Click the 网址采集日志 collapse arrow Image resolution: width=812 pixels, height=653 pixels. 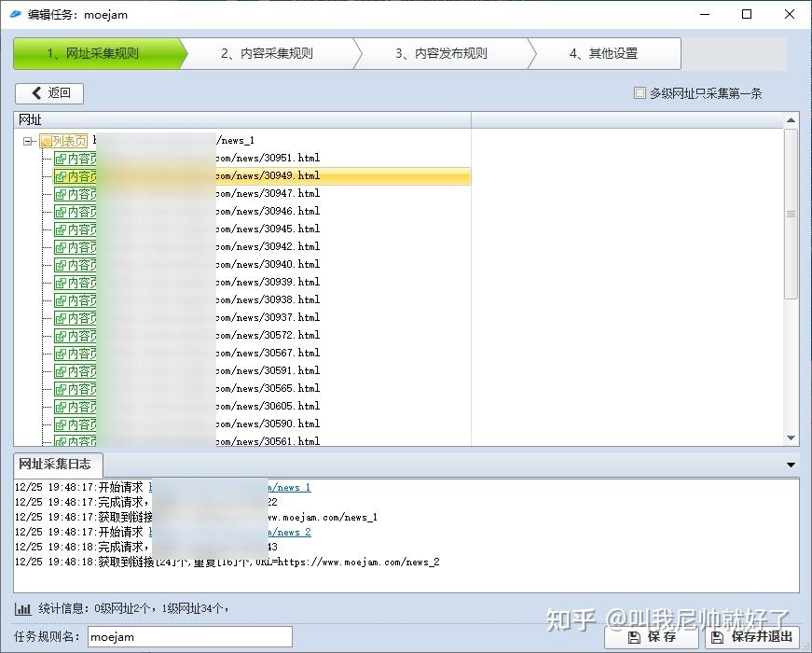[791, 464]
